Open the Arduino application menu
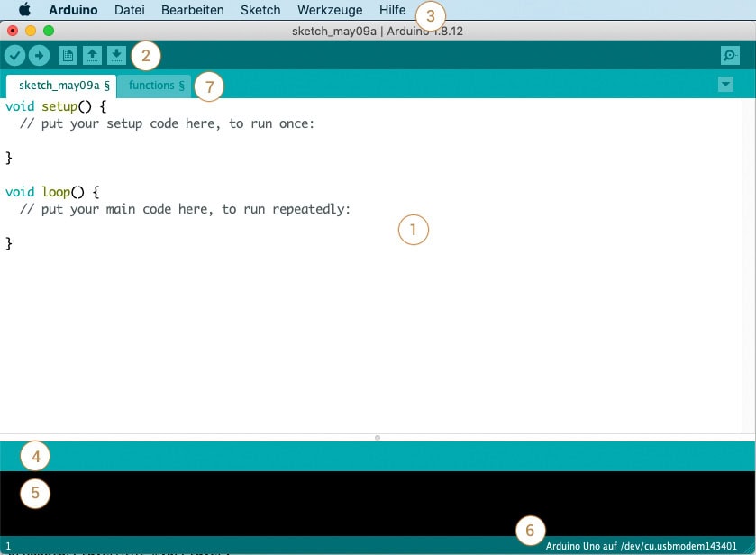Viewport: 756px width, 555px height. (73, 10)
